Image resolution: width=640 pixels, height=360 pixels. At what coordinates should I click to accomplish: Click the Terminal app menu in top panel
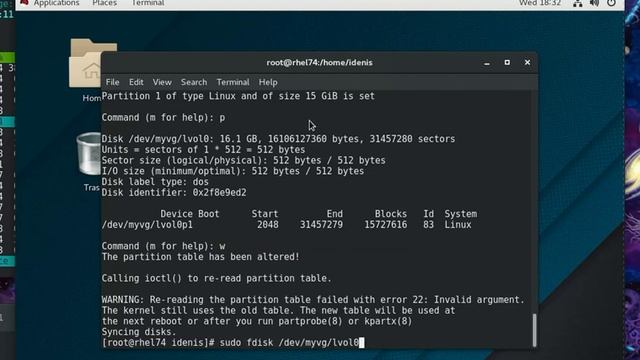[148, 3]
